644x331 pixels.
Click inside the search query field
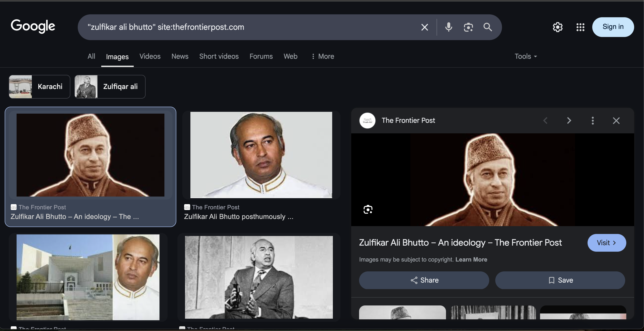click(250, 27)
